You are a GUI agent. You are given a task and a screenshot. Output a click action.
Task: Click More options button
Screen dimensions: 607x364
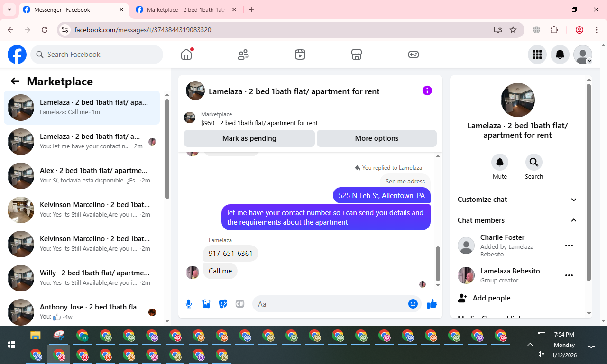[x=377, y=138]
